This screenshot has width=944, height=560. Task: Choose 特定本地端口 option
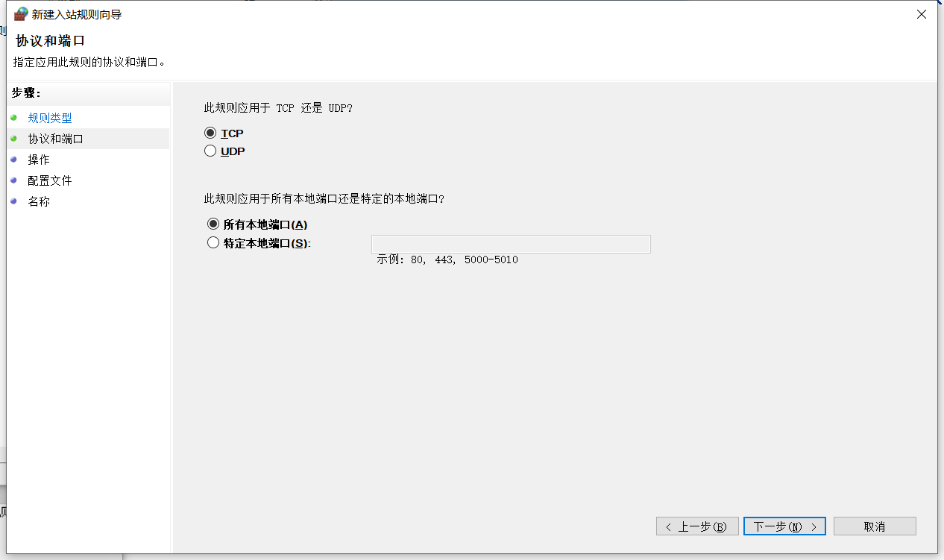[x=213, y=242]
